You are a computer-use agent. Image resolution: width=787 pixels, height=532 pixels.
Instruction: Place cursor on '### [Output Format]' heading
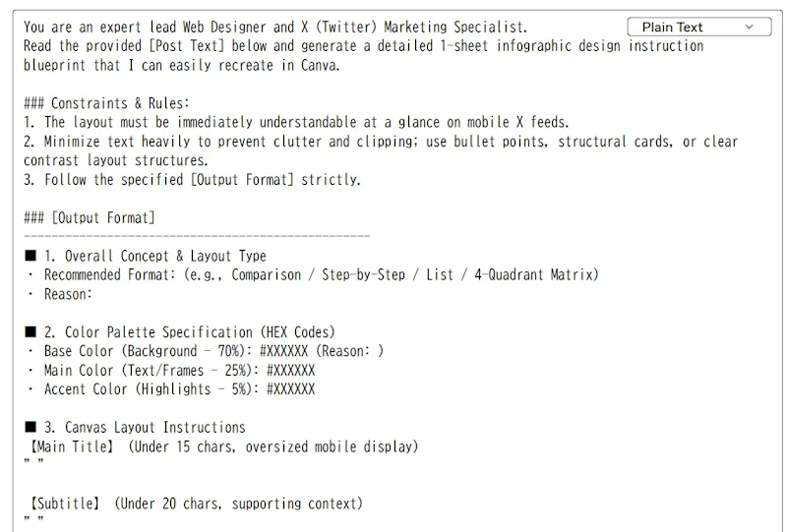(90, 218)
